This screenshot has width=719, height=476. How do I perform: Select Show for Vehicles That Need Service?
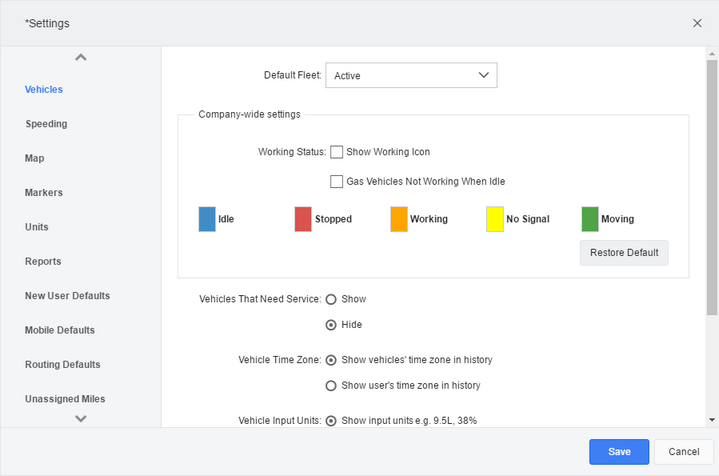pyautogui.click(x=331, y=299)
